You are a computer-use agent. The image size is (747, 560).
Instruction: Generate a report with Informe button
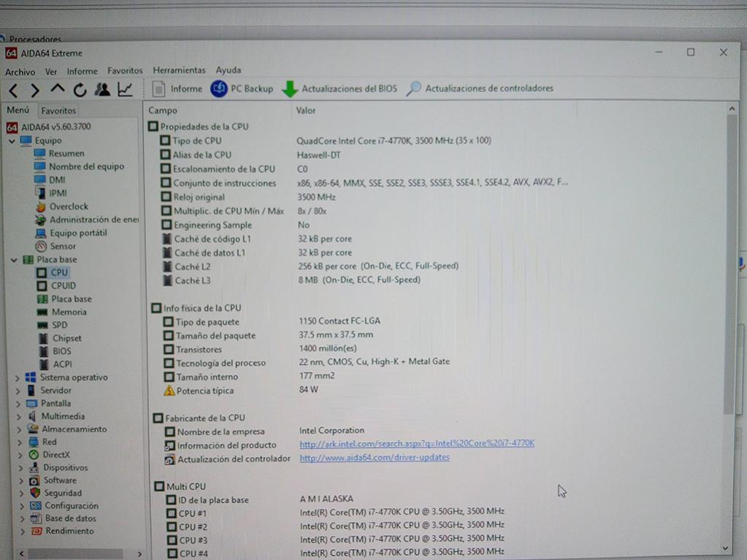[x=177, y=88]
